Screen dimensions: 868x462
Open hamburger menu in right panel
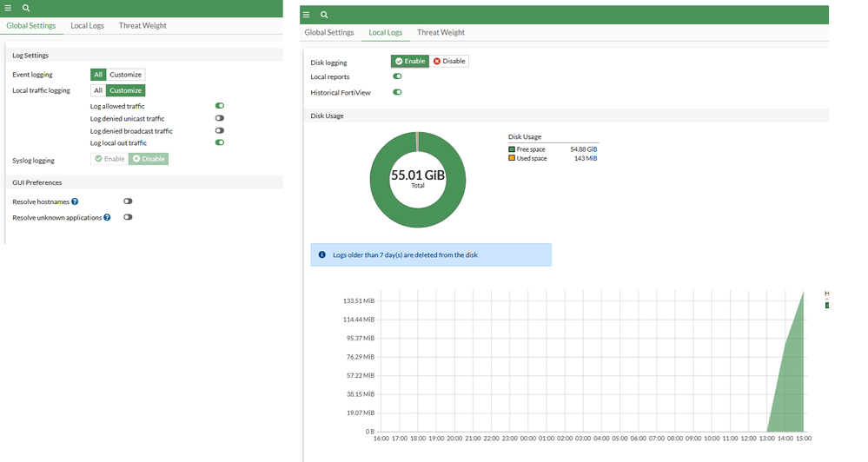pos(306,15)
